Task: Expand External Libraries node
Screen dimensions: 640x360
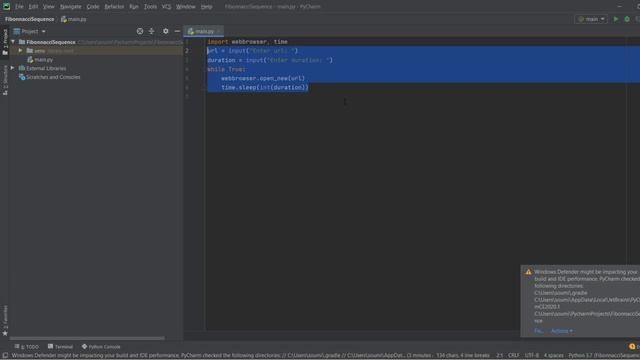Action: 13,68
